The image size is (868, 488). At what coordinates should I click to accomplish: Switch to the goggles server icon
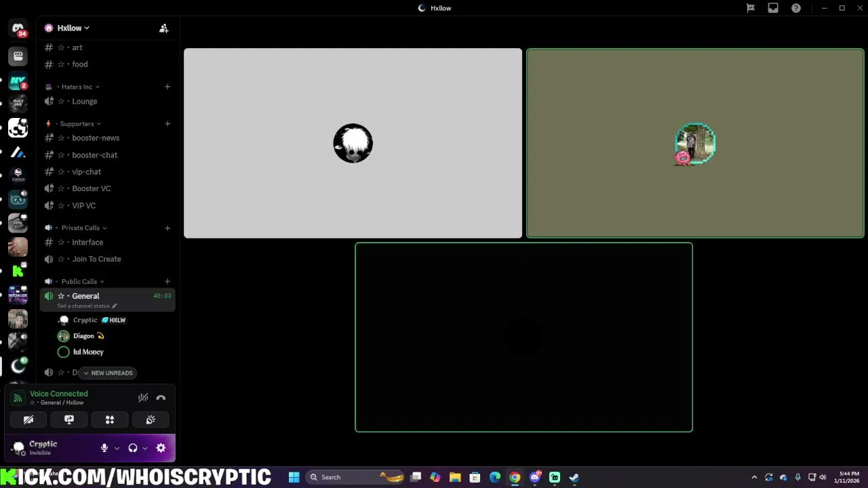[x=18, y=199]
